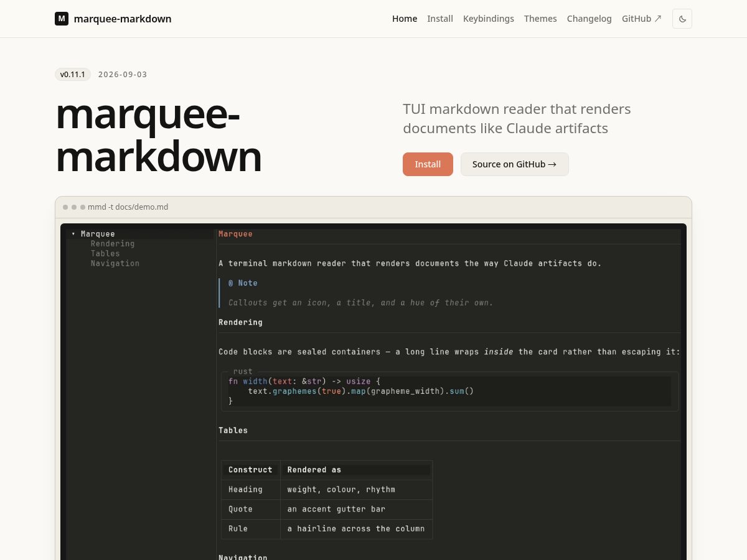
Task: Click the Tables heading in the document
Action: click(233, 431)
